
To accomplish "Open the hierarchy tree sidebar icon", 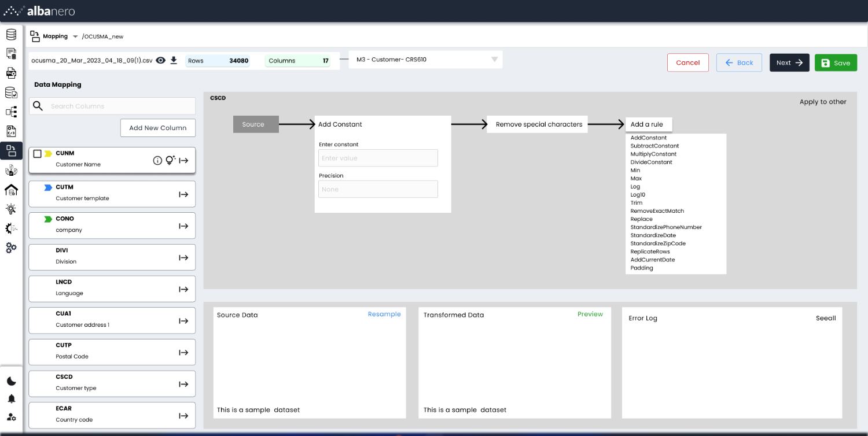I will coord(11,112).
